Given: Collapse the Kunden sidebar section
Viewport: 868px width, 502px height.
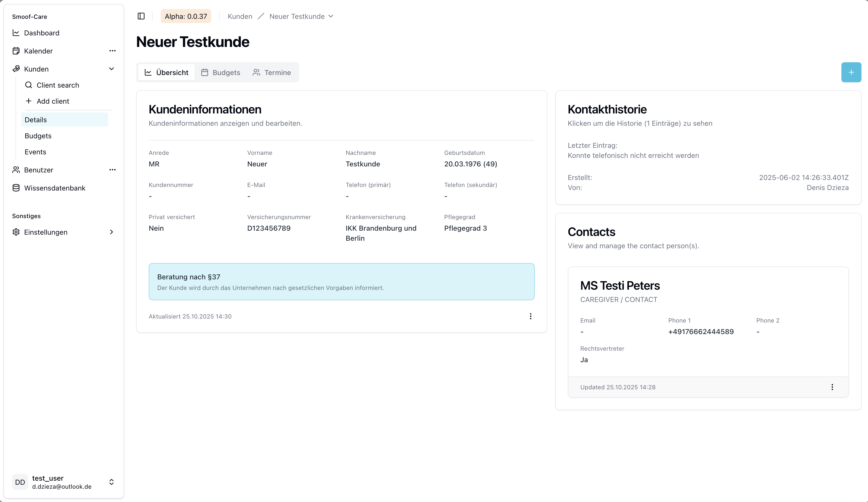Looking at the screenshot, I should pyautogui.click(x=112, y=69).
